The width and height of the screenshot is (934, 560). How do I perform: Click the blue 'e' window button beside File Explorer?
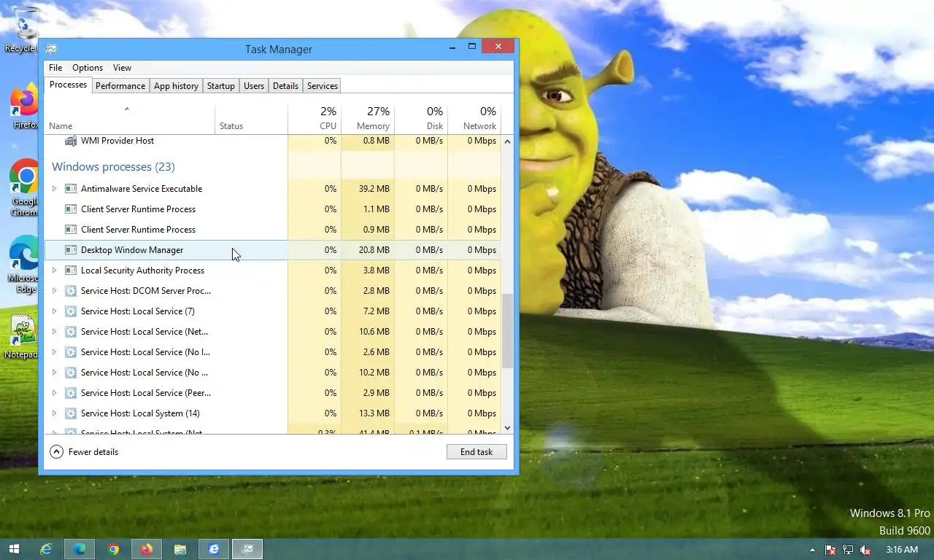[x=214, y=549]
